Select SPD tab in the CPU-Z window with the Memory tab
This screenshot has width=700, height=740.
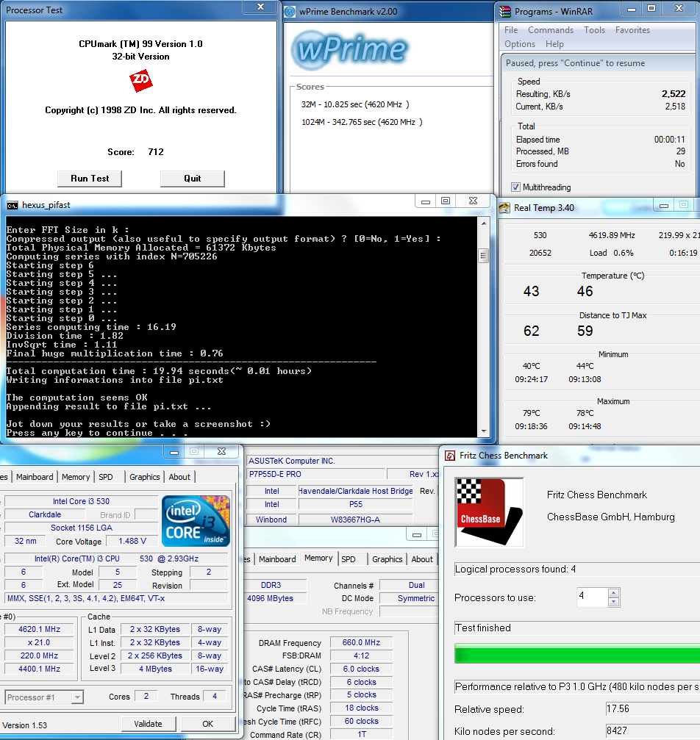click(x=349, y=559)
